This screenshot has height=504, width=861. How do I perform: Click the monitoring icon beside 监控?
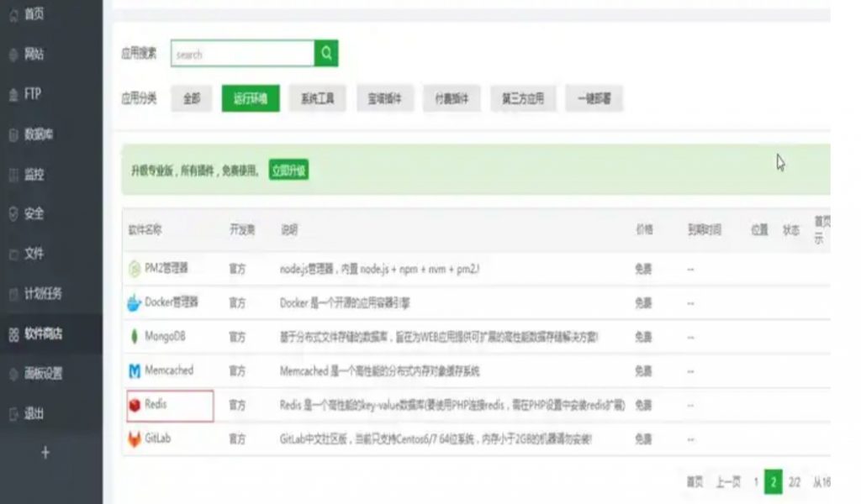13,175
